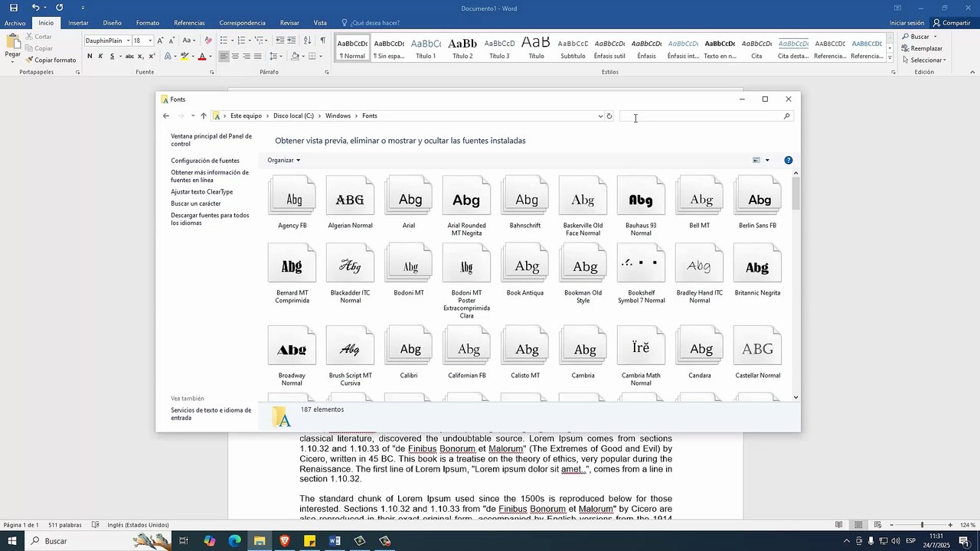
Task: Toggle left text alignment
Action: click(x=224, y=56)
